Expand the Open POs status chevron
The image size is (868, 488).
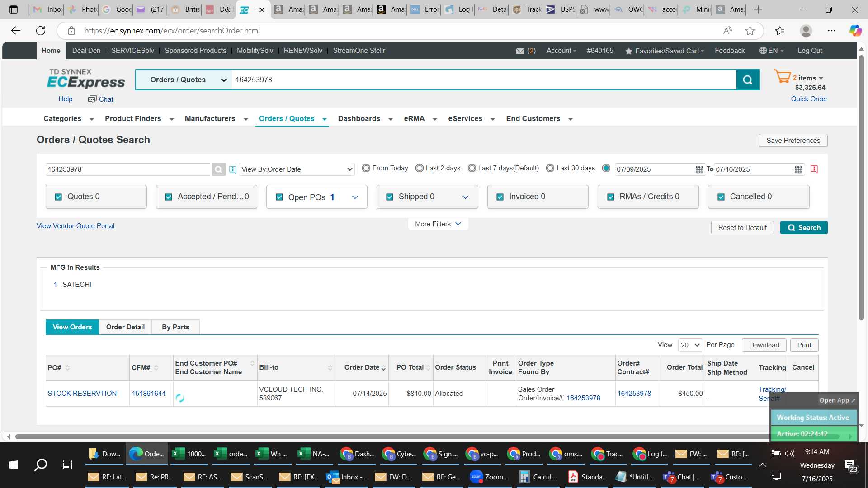coord(355,197)
